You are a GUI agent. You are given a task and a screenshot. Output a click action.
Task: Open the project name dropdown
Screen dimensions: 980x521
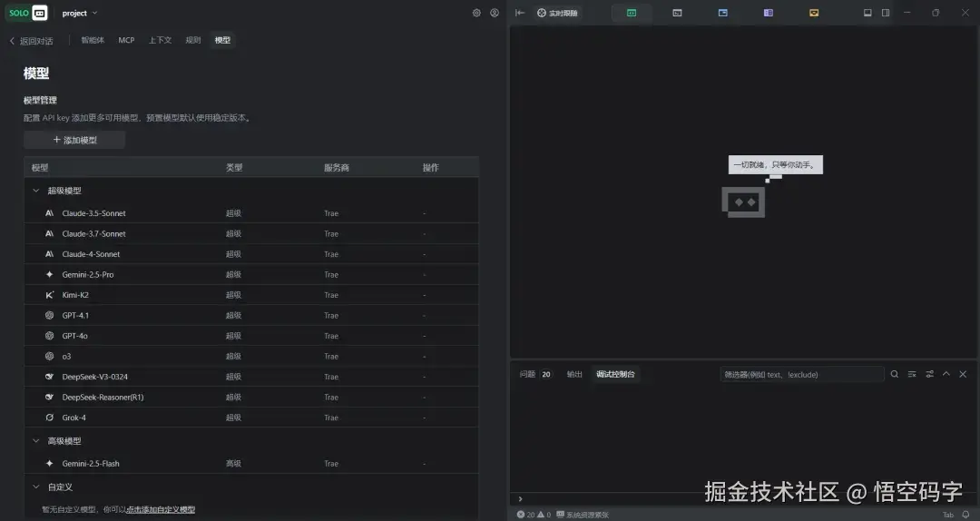pyautogui.click(x=79, y=13)
